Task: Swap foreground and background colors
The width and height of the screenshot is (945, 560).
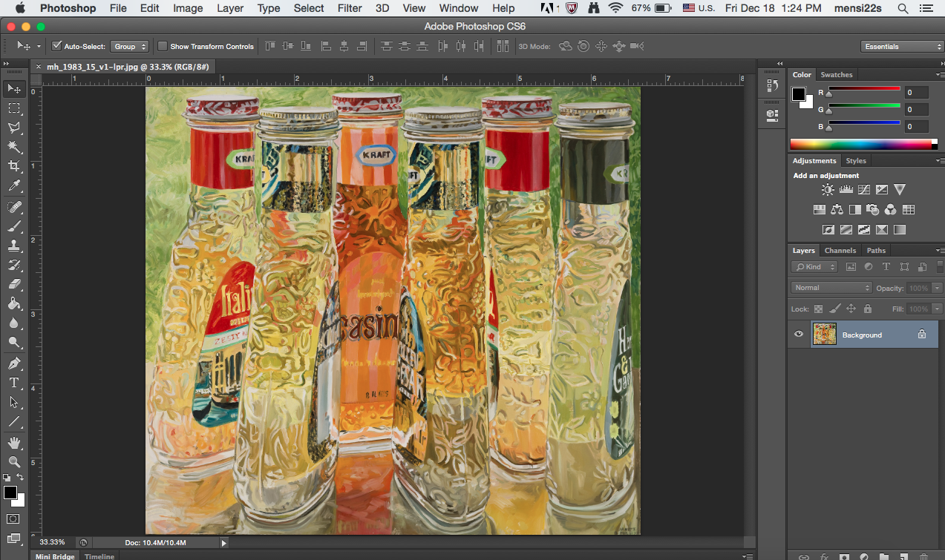Action: 20,477
